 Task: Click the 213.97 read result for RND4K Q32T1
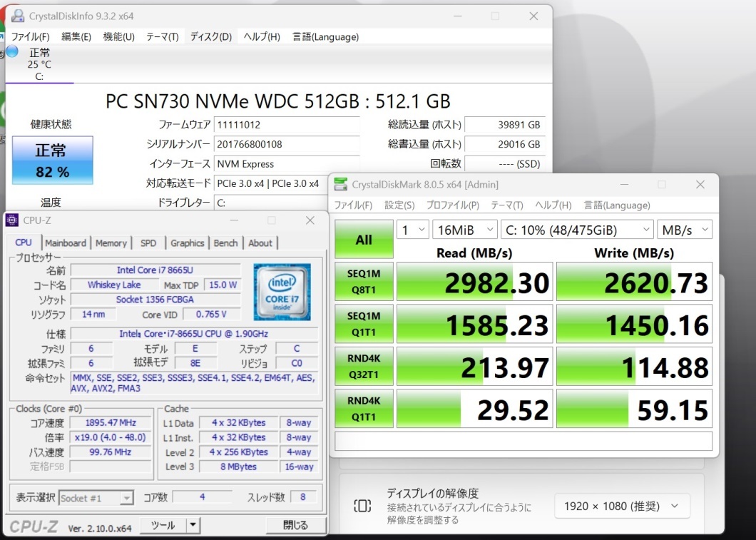click(x=474, y=367)
